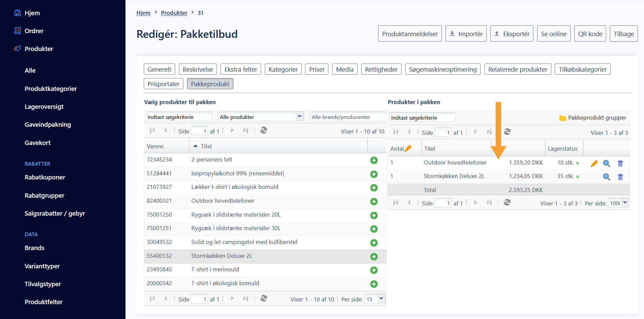Viewport: 644px width, 319px height.
Task: Add 2-personers telt to the package
Action: tap(374, 161)
